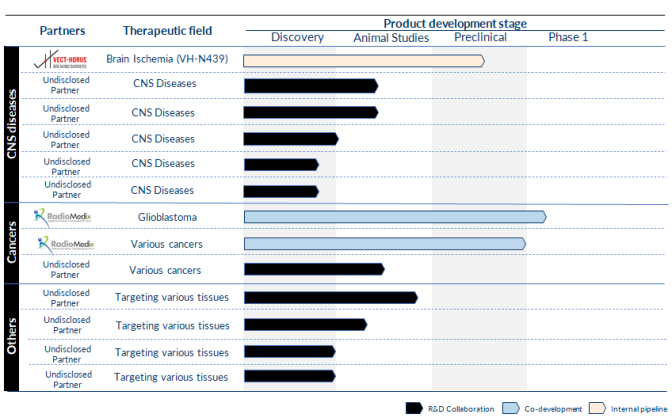Click the blue Co-development legend icon

point(511,409)
